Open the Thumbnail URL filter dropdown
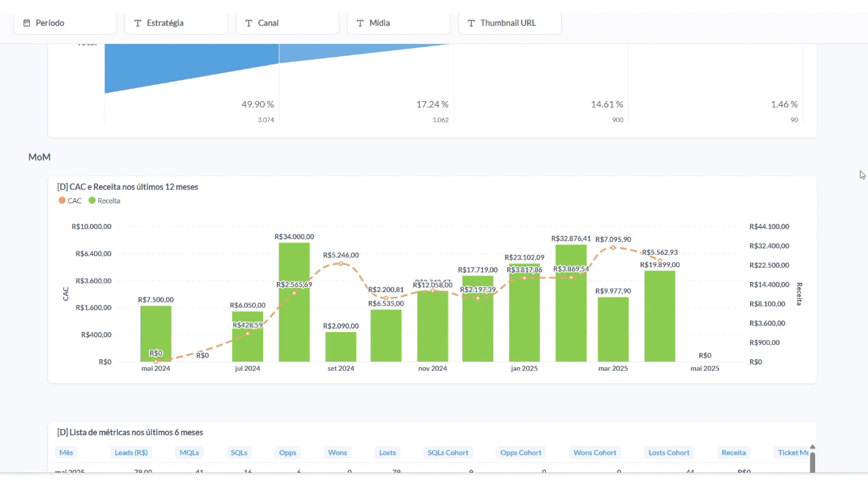Image resolution: width=868 pixels, height=488 pixels. pyautogui.click(x=510, y=23)
